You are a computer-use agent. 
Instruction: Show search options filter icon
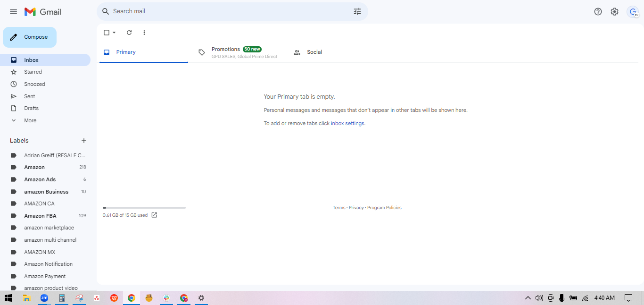pyautogui.click(x=357, y=11)
